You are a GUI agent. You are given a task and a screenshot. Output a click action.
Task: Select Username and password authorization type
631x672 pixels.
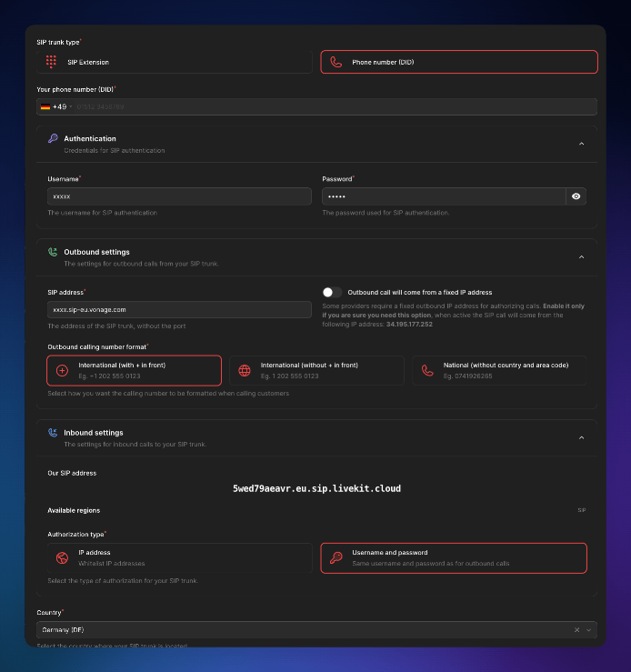tap(454, 558)
